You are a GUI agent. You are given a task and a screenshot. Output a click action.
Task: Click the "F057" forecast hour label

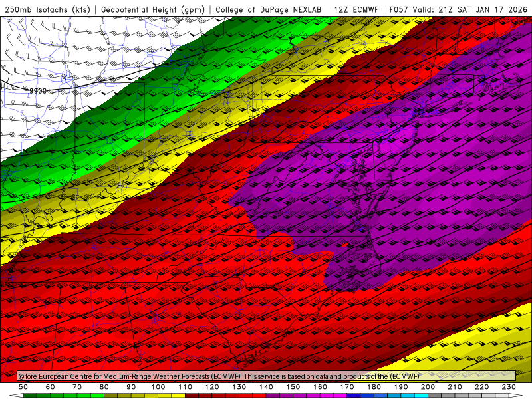398,9
